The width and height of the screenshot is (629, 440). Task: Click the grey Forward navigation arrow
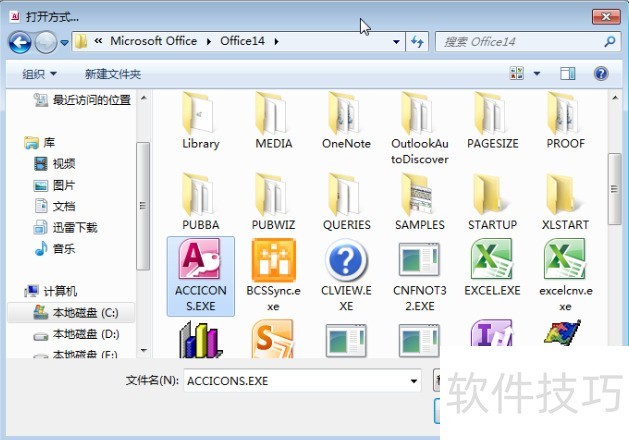point(45,42)
